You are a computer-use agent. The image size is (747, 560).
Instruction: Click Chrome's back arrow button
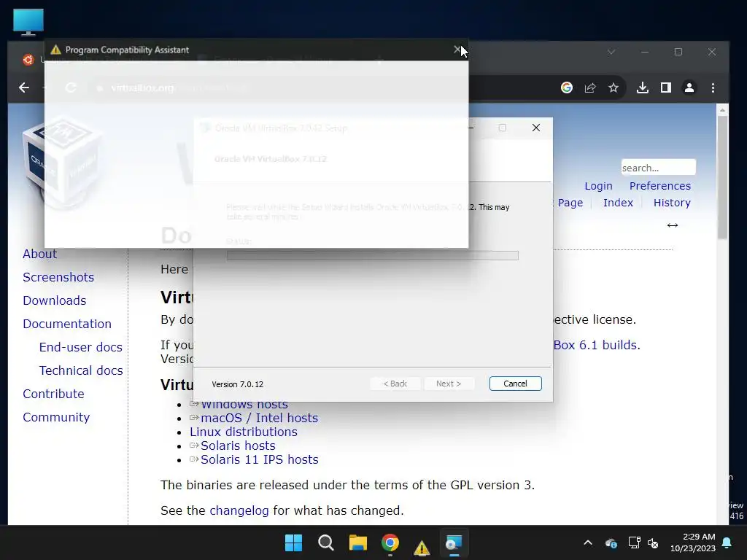point(24,87)
